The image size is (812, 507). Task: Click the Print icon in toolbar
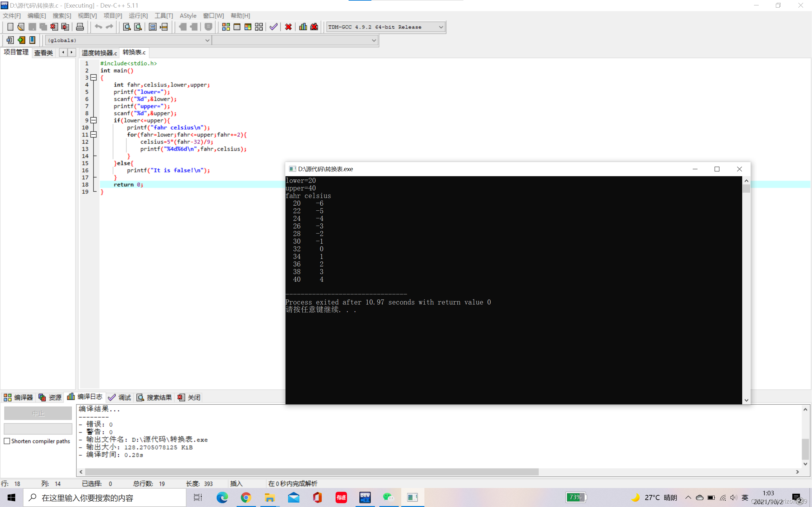(80, 27)
